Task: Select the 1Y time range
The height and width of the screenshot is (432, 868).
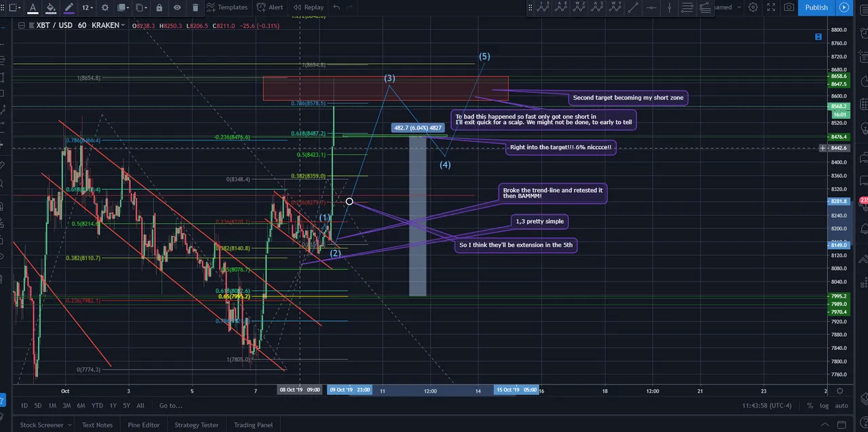Action: (x=113, y=406)
